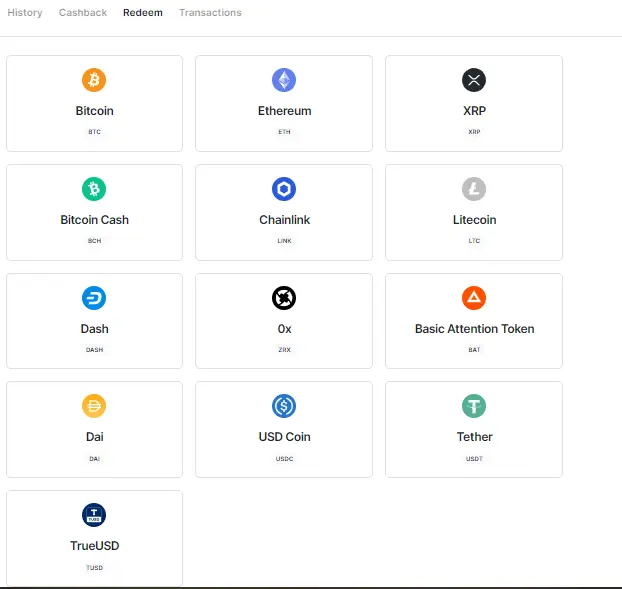The height and width of the screenshot is (589, 622).
Task: Select the TrueUSD name label
Action: [x=94, y=546]
